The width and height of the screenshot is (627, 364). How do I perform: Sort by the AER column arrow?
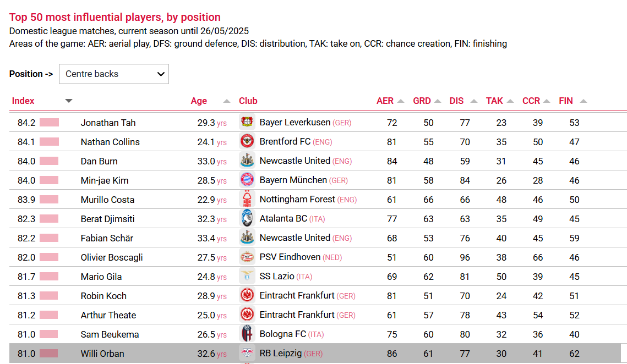pyautogui.click(x=401, y=101)
